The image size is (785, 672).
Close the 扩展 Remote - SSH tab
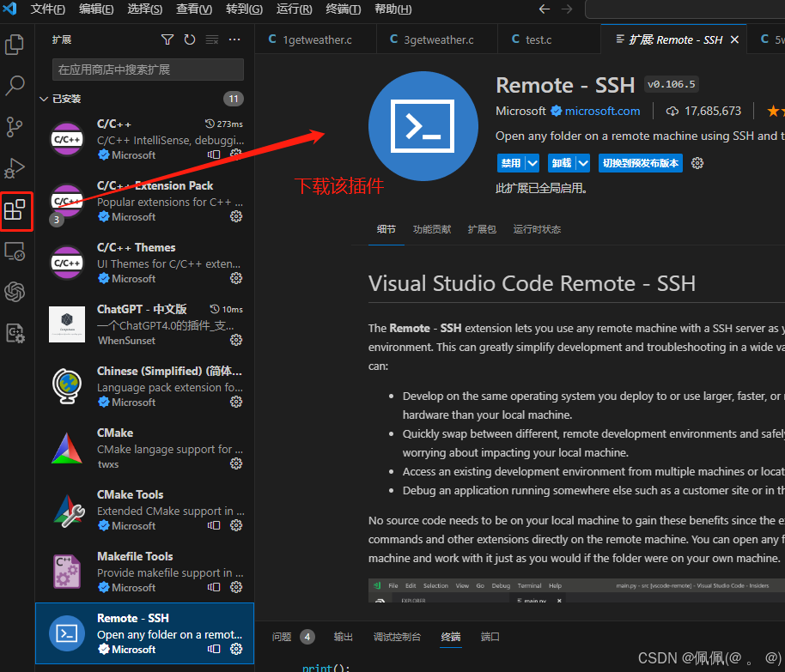pyautogui.click(x=734, y=39)
